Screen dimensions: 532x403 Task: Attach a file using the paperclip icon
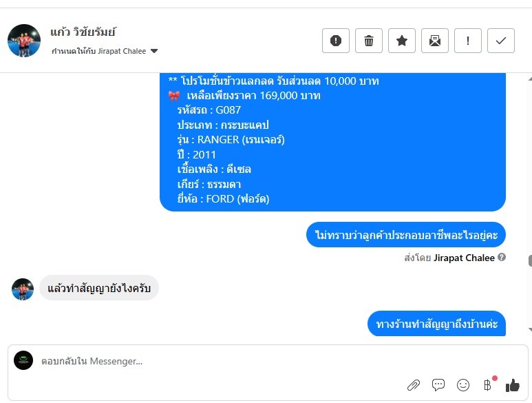[413, 385]
